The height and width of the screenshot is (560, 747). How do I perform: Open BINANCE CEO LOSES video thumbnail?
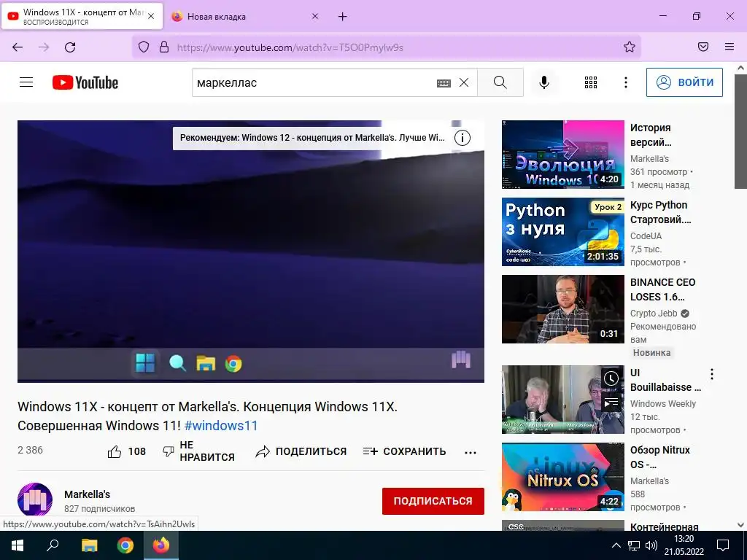coord(562,309)
